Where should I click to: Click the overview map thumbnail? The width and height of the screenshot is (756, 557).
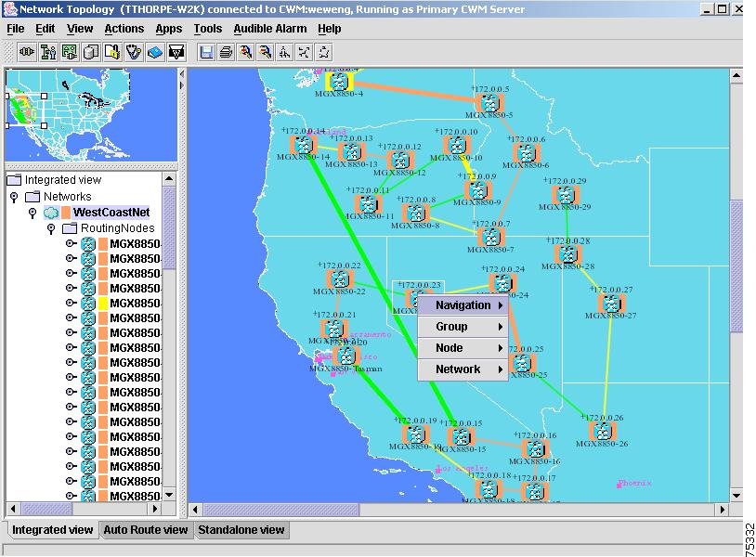tap(91, 115)
